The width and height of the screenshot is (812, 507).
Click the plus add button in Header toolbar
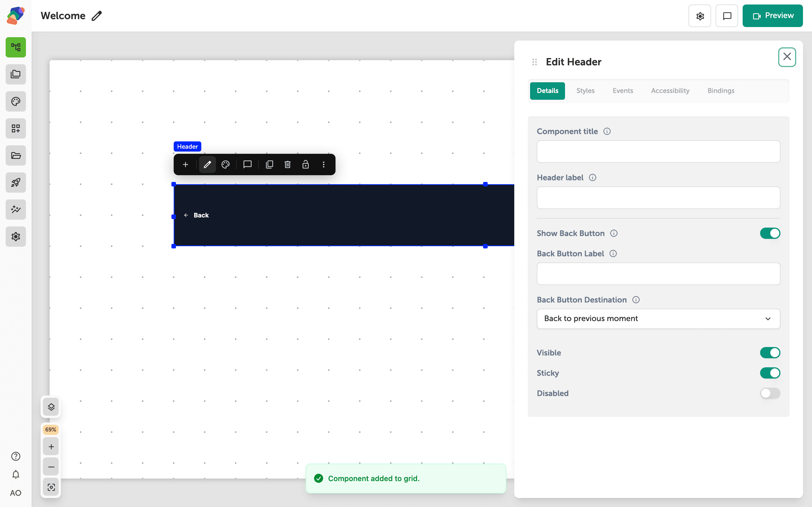(x=185, y=164)
